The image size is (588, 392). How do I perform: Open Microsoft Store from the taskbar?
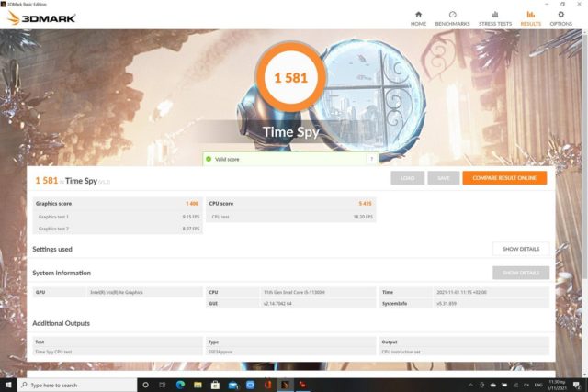coord(215,385)
